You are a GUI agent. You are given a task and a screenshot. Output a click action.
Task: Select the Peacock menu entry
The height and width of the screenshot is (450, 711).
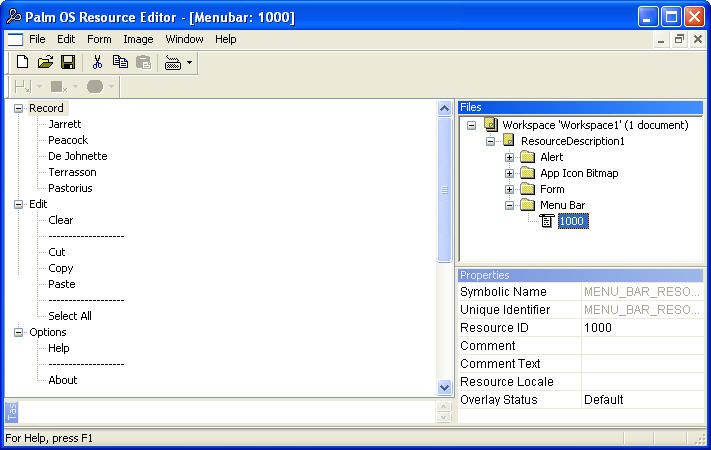[x=68, y=140]
